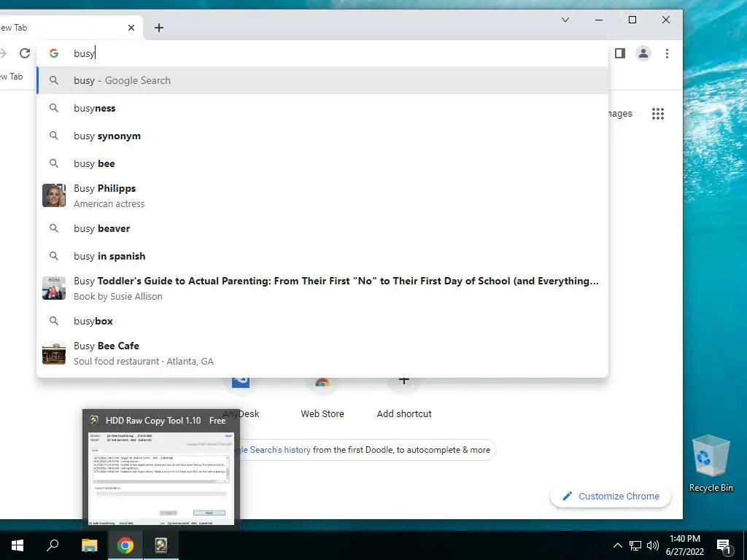Open Busy Toddler's Guide book suggestion
The image size is (747, 560).
click(322, 288)
